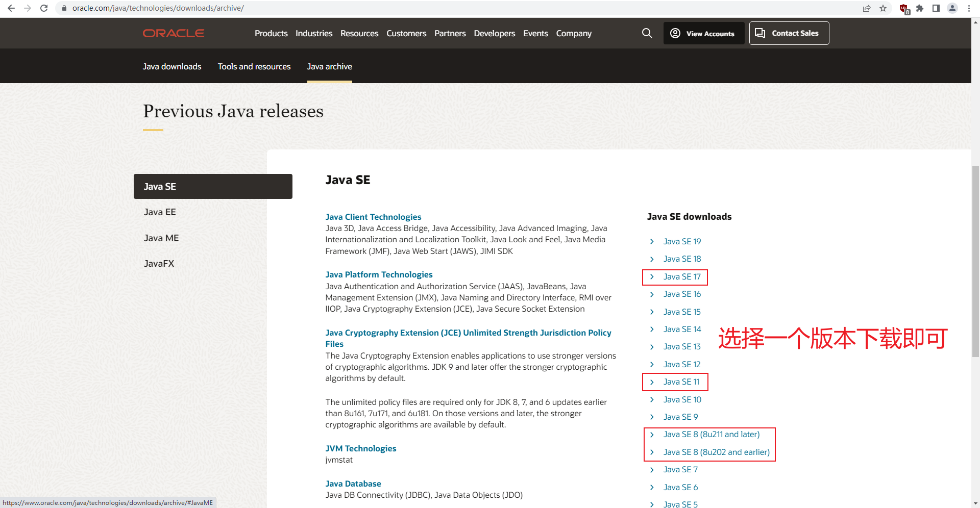This screenshot has height=508, width=980.
Task: Open the Java SE 11 link
Action: point(681,382)
